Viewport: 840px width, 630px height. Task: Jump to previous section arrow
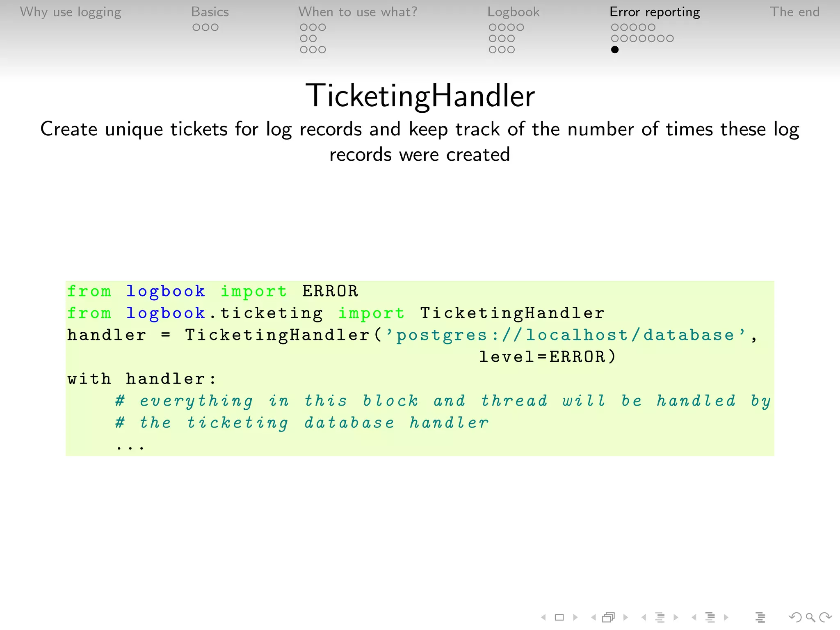coord(694,617)
